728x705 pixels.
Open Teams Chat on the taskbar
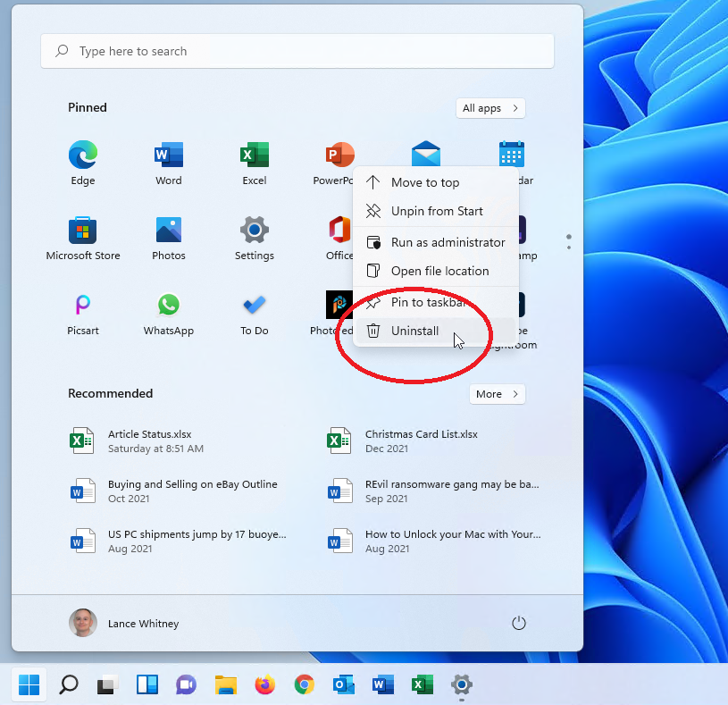coord(186,684)
